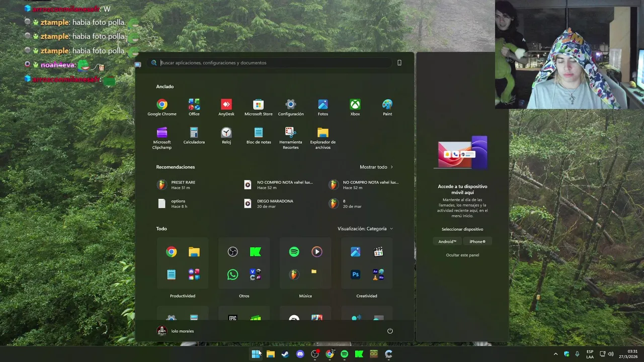Screen dimensions: 644x362
Task: Open Microsoft Clipchamp
Action: click(162, 138)
